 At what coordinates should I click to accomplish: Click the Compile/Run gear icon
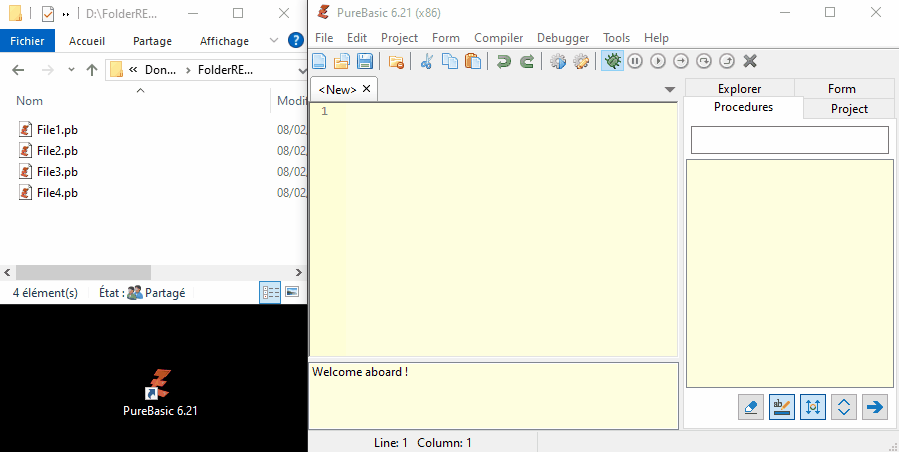point(558,61)
